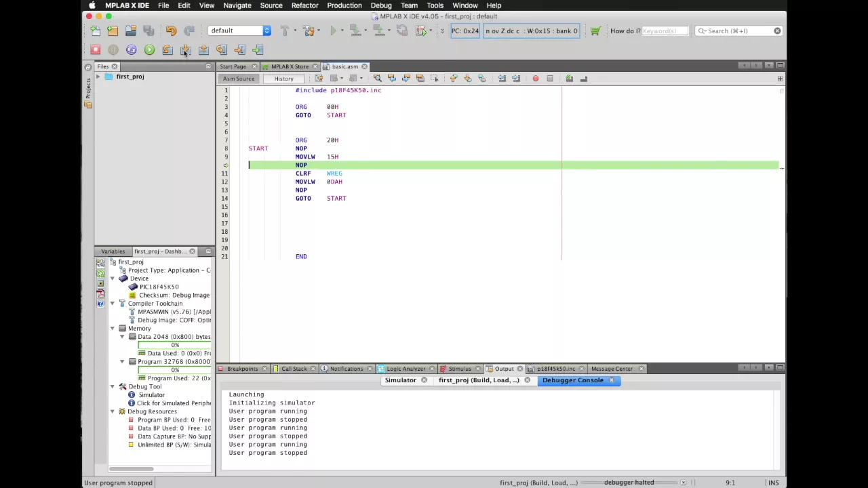Click the New Project toolbar icon
Viewport: 868px width, 488px height.
[x=113, y=30]
